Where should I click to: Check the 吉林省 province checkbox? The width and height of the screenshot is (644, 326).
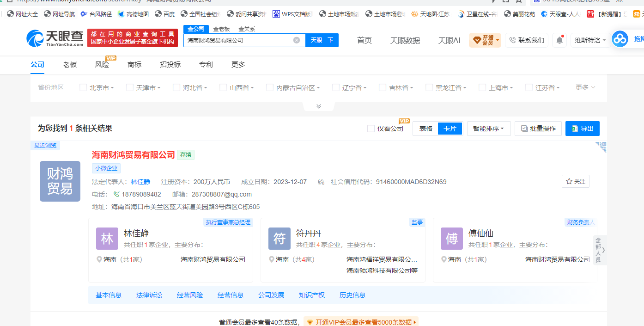pos(383,87)
